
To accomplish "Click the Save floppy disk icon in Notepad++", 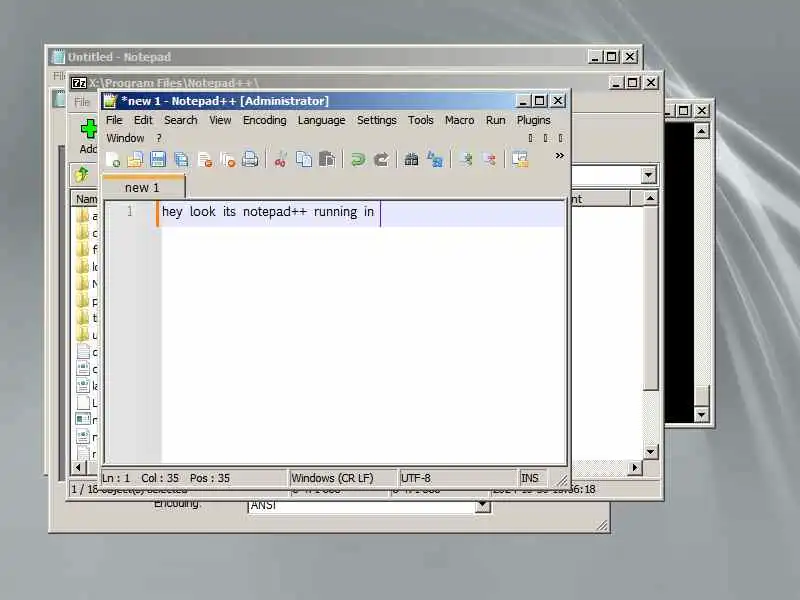I will pos(158,160).
